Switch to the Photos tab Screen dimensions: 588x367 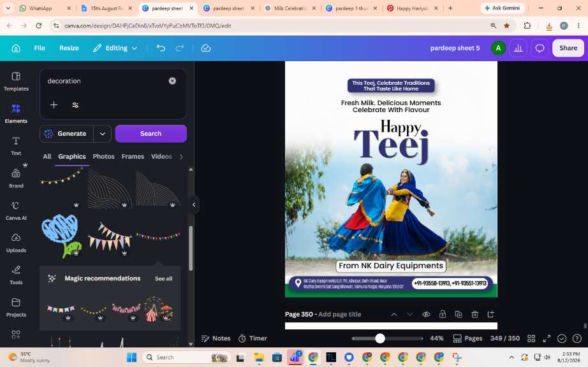pyautogui.click(x=103, y=156)
